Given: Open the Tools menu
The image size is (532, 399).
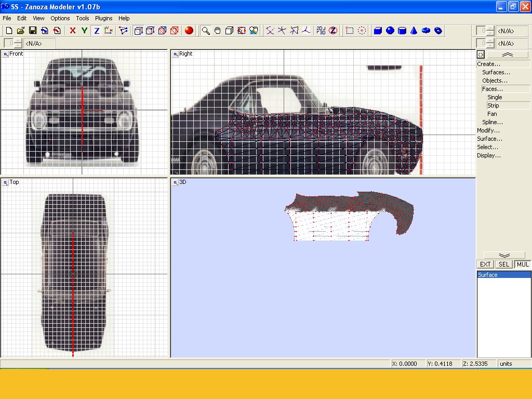Looking at the screenshot, I should (x=83, y=18).
